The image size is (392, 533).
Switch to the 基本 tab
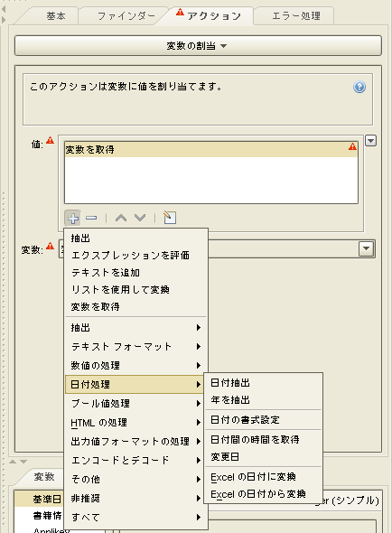coord(56,16)
